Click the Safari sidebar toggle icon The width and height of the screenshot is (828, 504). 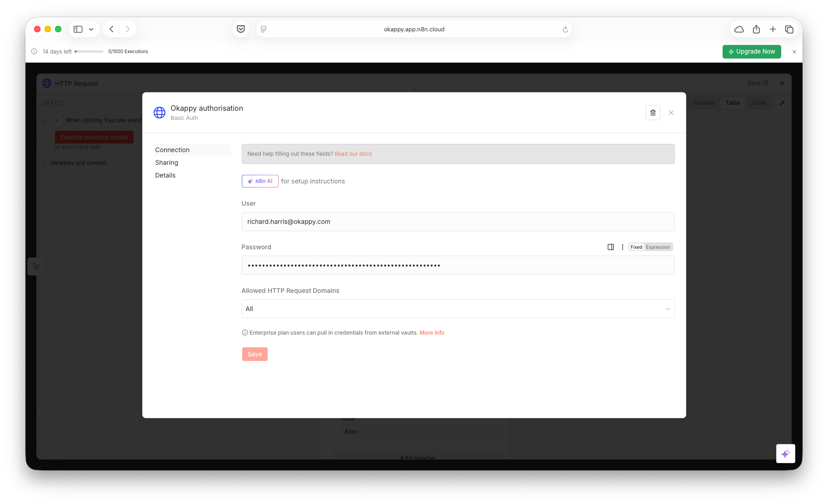click(x=78, y=29)
